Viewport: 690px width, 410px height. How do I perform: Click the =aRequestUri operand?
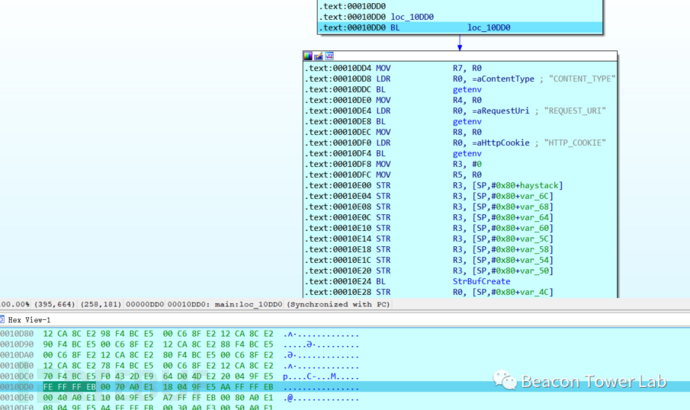(x=500, y=111)
